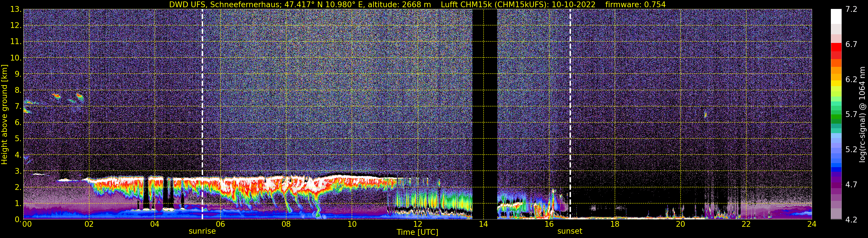Click the x-axis tick label '22'

coord(746,224)
